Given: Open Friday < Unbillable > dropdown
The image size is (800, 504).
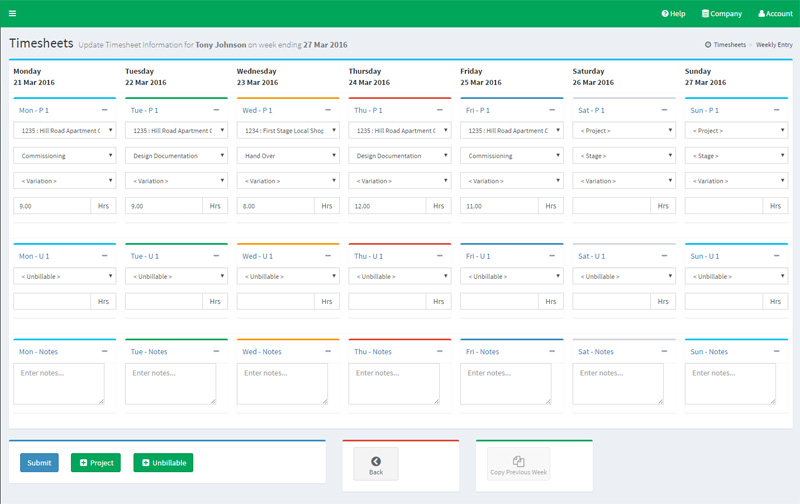Looking at the screenshot, I should 512,276.
